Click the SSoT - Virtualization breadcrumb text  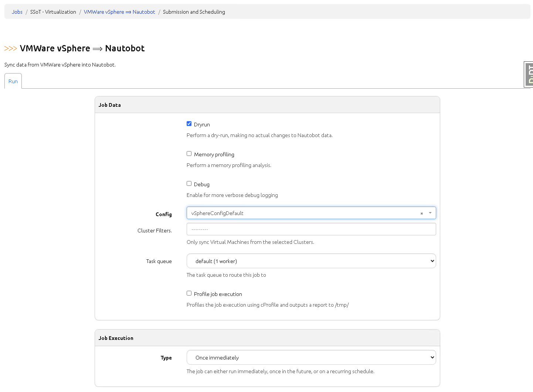pos(53,12)
